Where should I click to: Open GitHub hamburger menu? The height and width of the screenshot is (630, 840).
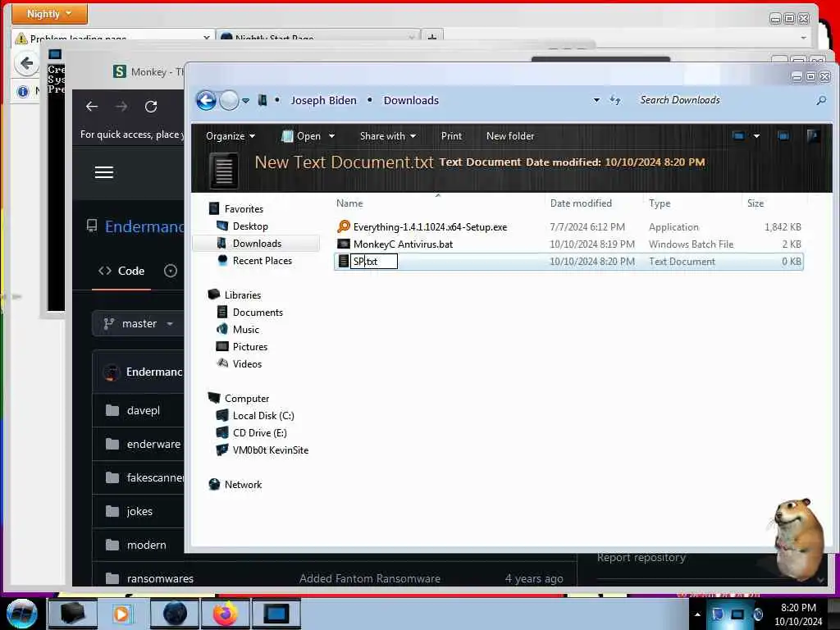click(x=104, y=172)
